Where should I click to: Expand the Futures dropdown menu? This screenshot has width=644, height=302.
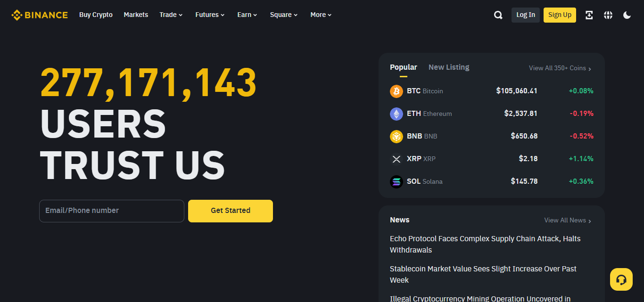coord(210,15)
